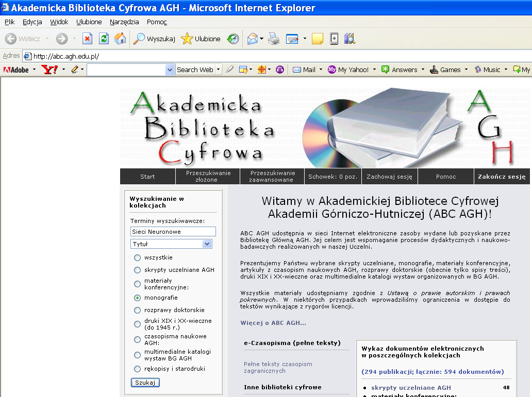This screenshot has width=532, height=397.
Task: Open Ulubione favorites star
Action: click(x=187, y=39)
